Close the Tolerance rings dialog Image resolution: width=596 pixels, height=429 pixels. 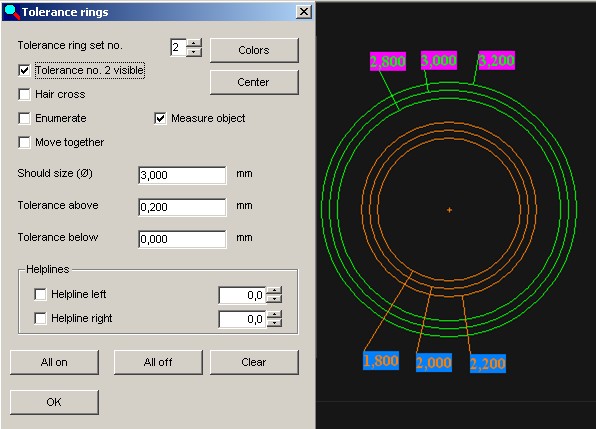pos(304,12)
